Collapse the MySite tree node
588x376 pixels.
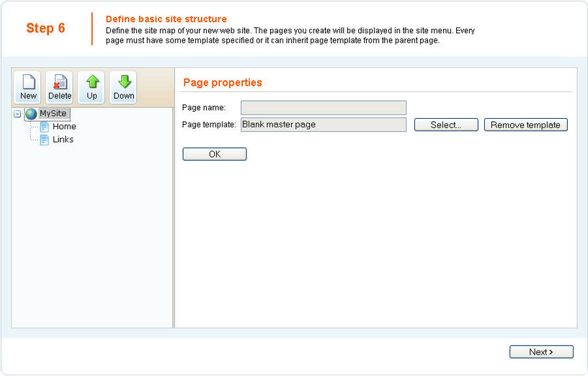(x=17, y=114)
